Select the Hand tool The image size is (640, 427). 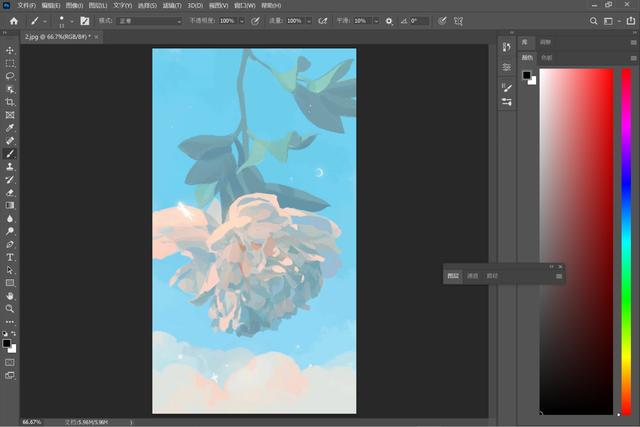tap(10, 296)
